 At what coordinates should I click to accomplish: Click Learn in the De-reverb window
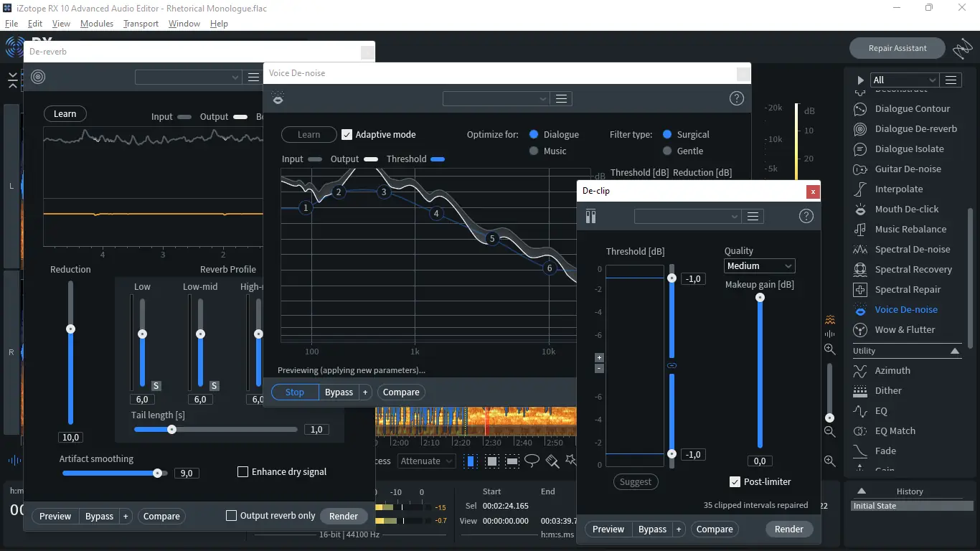pos(65,113)
